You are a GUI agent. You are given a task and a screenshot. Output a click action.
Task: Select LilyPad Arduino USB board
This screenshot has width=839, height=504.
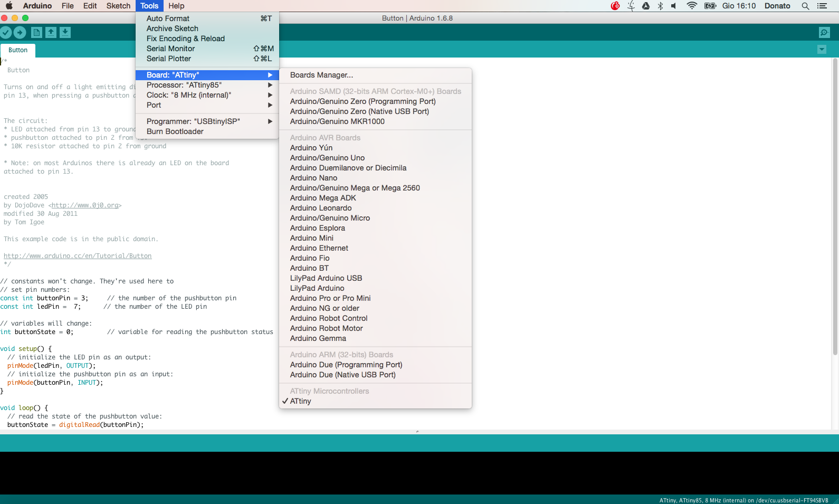(375, 278)
